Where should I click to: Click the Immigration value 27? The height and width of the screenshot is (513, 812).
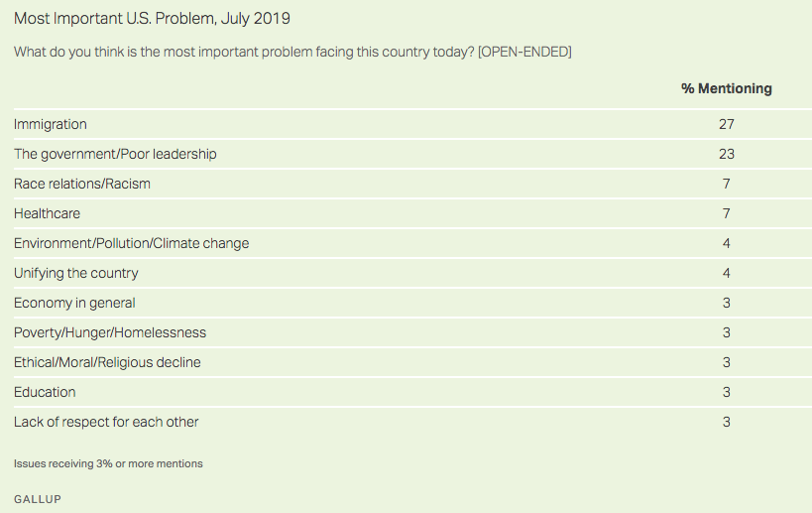tap(726, 124)
